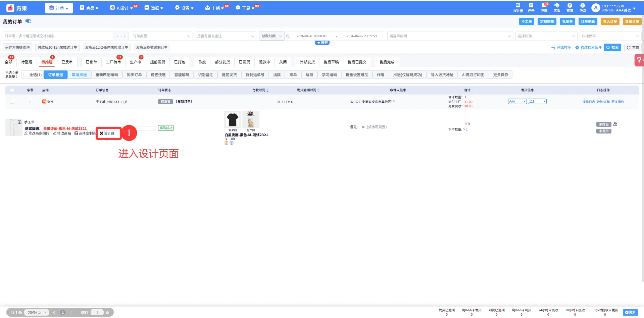Viewport: 644px width, 318px height.
Task: Toggle the table header select-all checkbox
Action: pyautogui.click(x=12, y=90)
